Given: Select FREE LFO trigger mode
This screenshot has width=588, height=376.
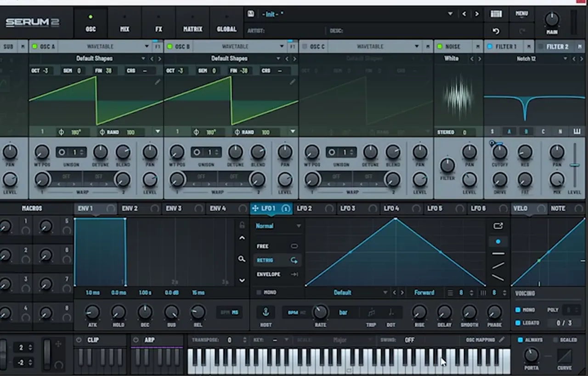Looking at the screenshot, I should (277, 246).
